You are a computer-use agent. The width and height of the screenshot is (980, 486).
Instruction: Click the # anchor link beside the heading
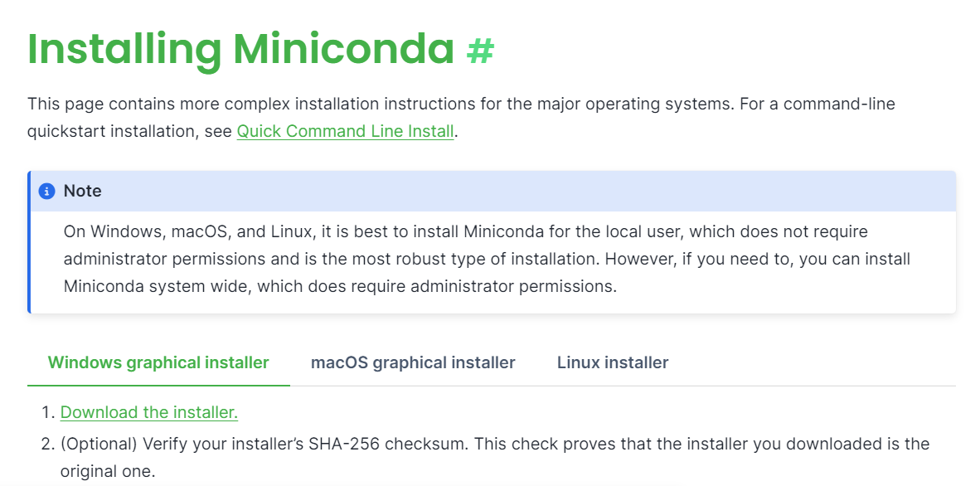tap(480, 50)
